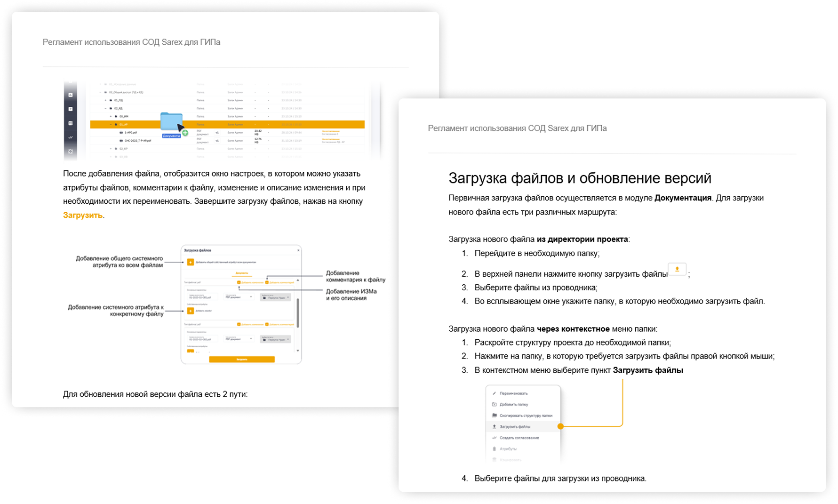Expand the 01_ПД folder in tree

point(105,100)
